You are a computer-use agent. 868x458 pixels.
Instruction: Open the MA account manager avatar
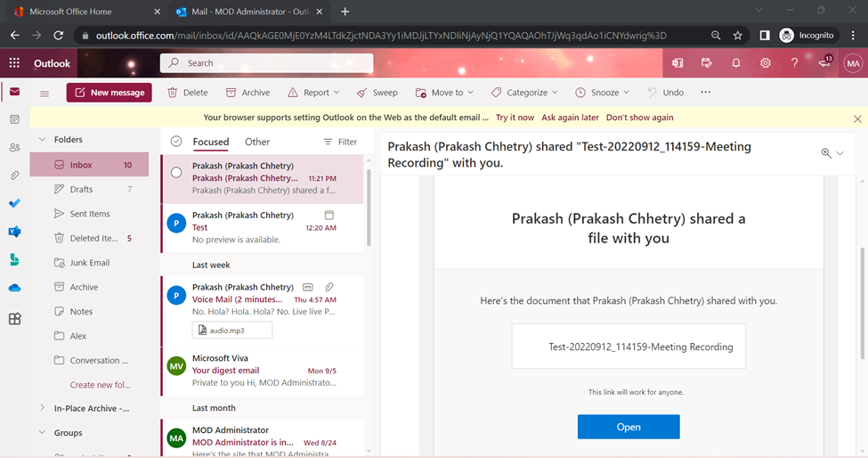click(853, 63)
